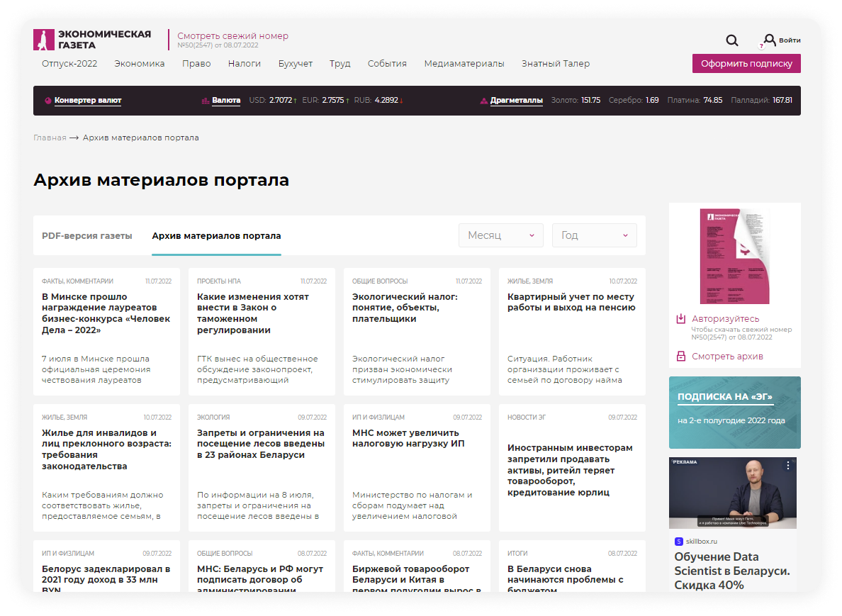Image resolution: width=842 pixels, height=616 pixels.
Task: Click the download icon beside Авторизуйтесь
Action: point(680,319)
